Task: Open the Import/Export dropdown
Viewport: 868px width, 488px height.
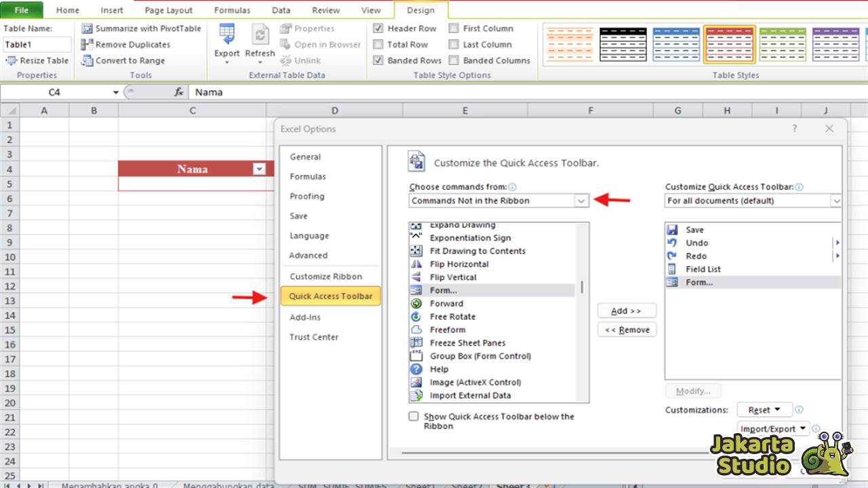Action: pyautogui.click(x=772, y=428)
